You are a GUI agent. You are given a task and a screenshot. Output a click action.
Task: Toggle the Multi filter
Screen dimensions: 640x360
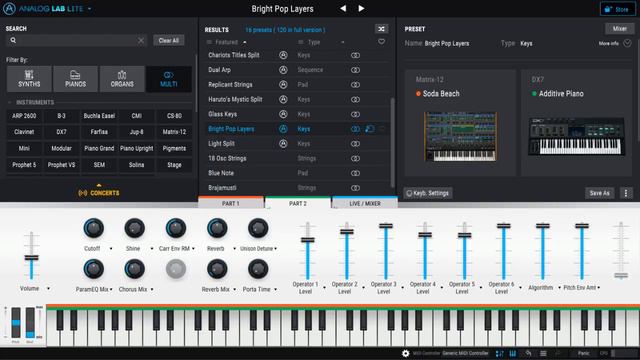(169, 79)
